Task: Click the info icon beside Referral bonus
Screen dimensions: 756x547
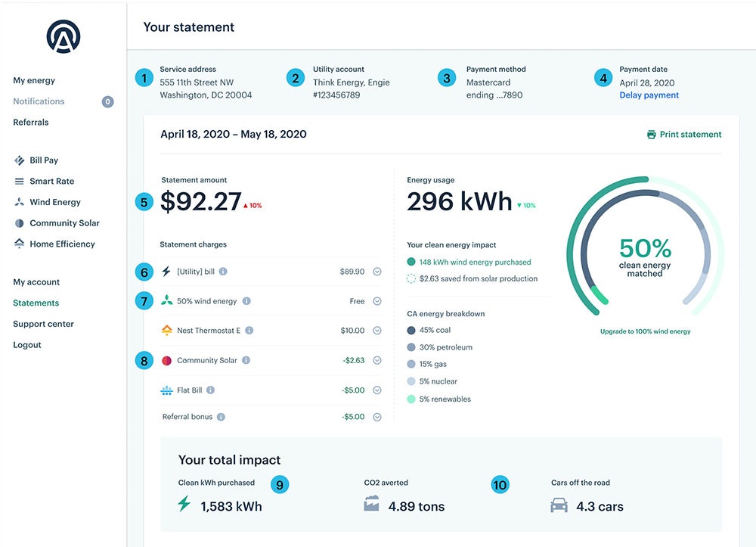Action: click(220, 417)
